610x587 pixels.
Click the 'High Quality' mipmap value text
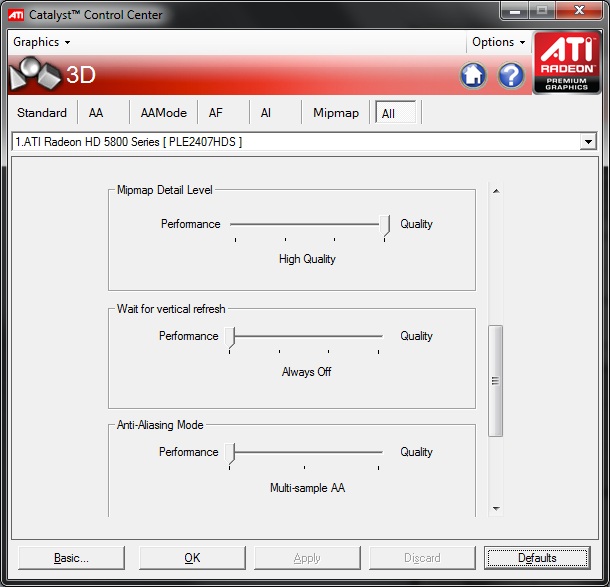coord(307,259)
